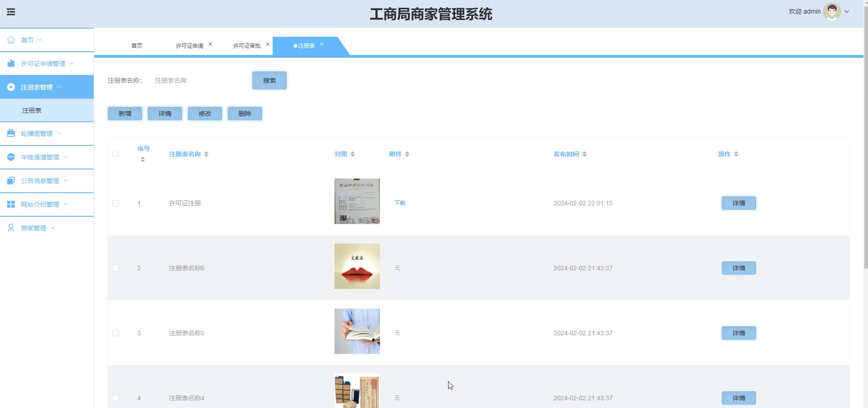Toggle the hamburger sidebar menu icon
This screenshot has width=868, height=408.
11,12
